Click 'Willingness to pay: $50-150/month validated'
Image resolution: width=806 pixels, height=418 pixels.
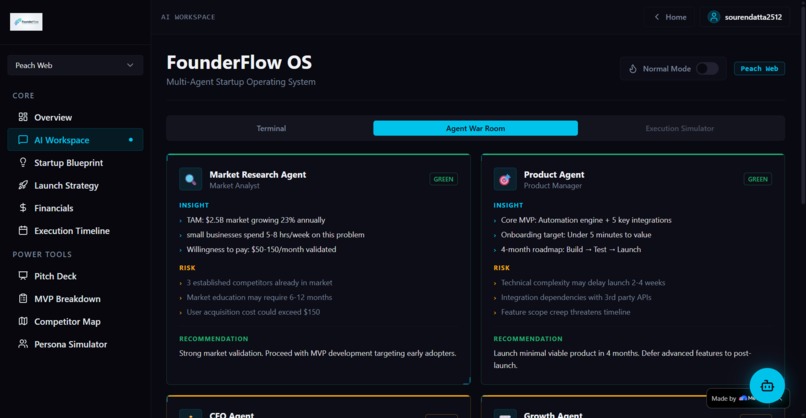(x=261, y=249)
